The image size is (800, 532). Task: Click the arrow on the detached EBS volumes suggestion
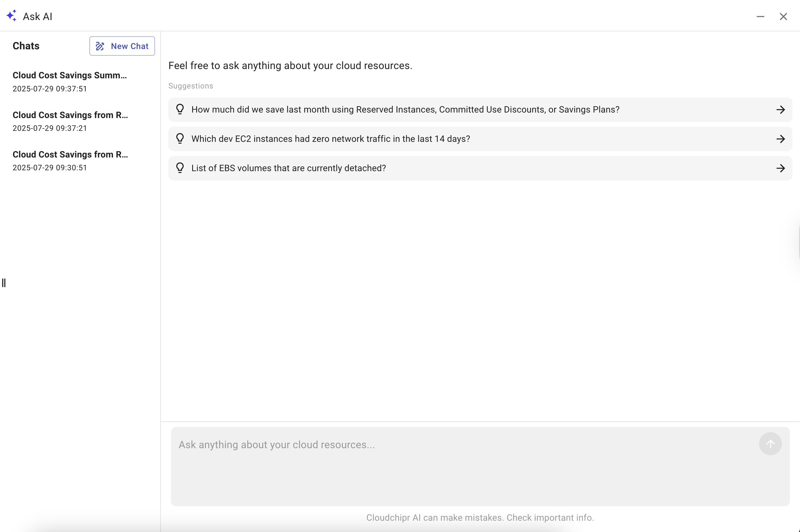(x=780, y=168)
